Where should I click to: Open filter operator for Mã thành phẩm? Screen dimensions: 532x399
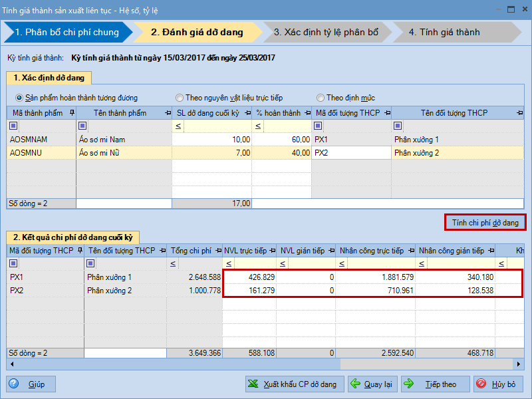(x=15, y=126)
